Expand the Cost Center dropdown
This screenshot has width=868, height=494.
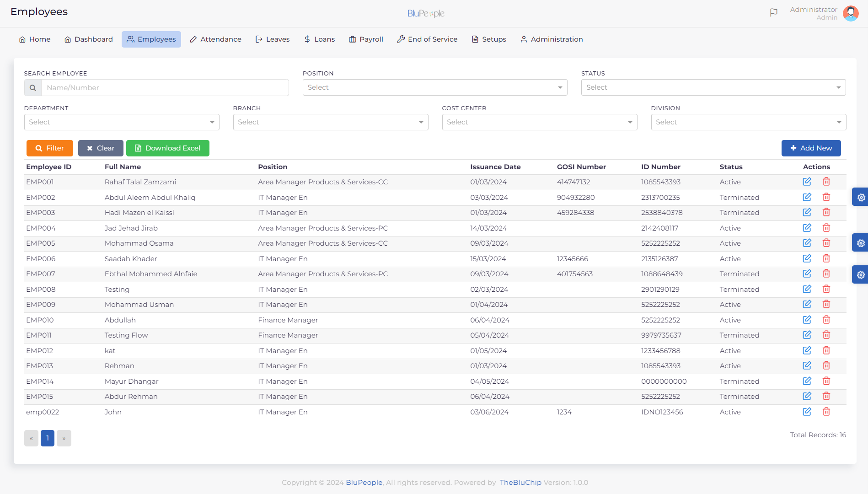[x=539, y=122]
